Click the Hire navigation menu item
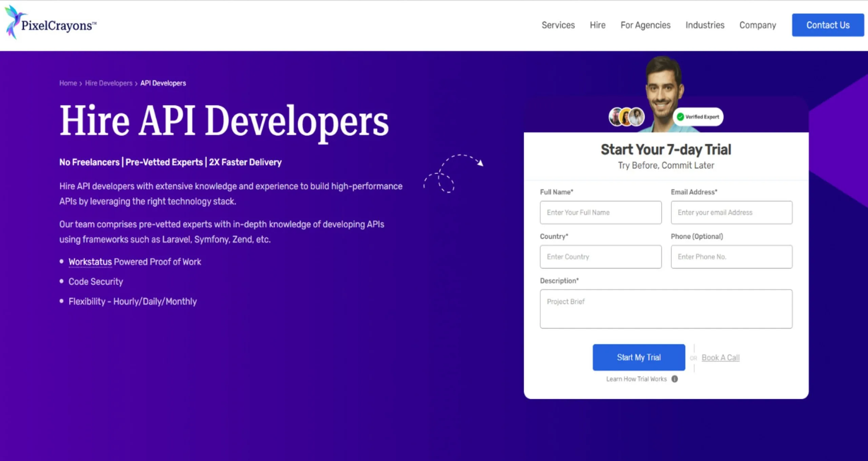Image resolution: width=868 pixels, height=461 pixels. pyautogui.click(x=598, y=25)
